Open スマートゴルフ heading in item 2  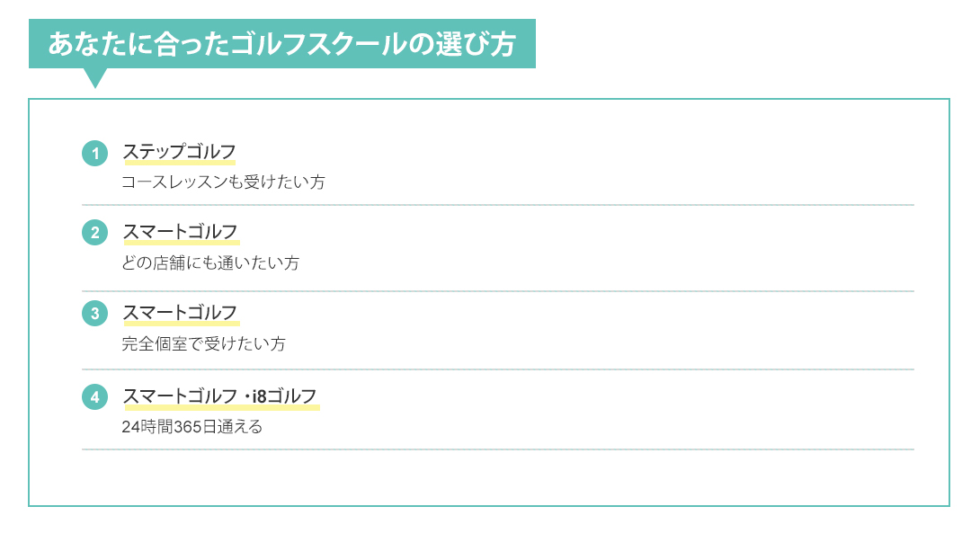[x=181, y=231]
